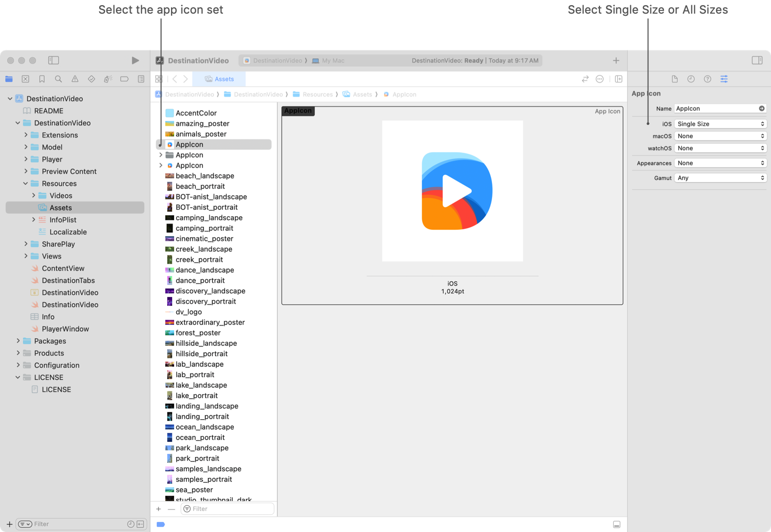
Task: Open the Appearances dropdown
Action: click(x=721, y=163)
